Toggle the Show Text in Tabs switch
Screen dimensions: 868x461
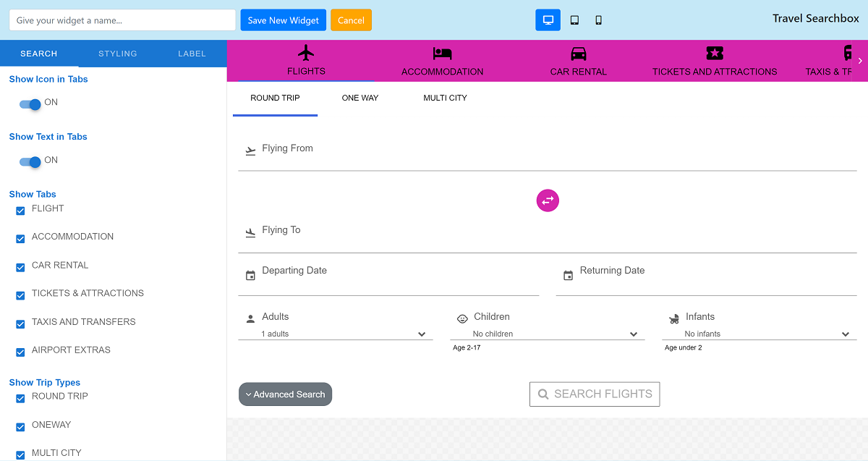pyautogui.click(x=30, y=162)
